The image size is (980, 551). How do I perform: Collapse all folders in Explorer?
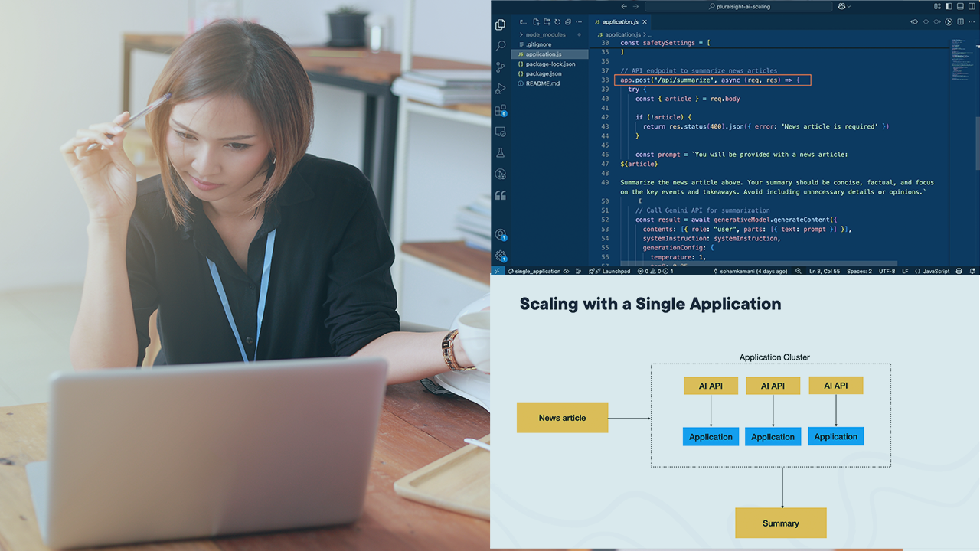click(568, 22)
